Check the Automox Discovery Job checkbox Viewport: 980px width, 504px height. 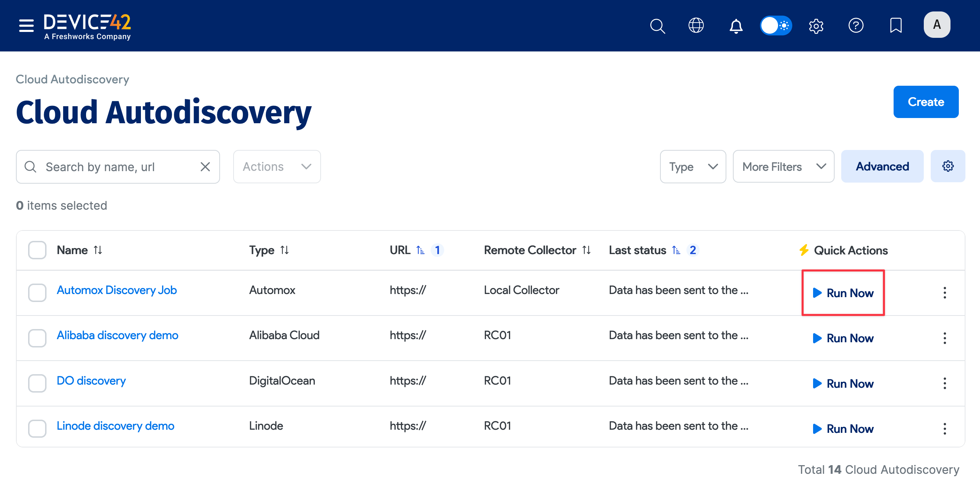pos(37,292)
